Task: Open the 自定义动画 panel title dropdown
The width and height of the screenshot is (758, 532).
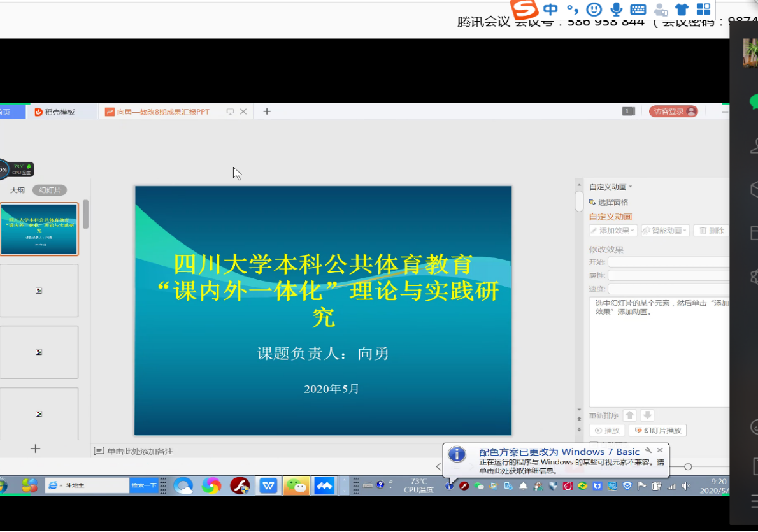Action: [611, 187]
